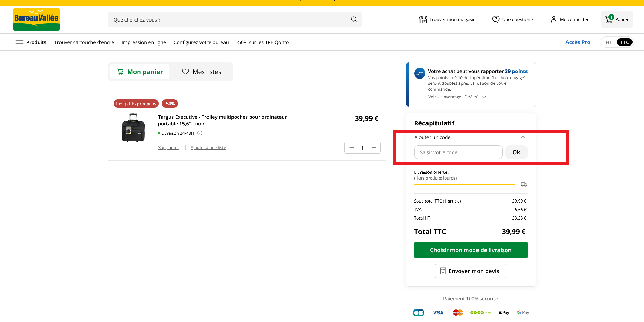Click the Bureau Vallée logo

tap(36, 19)
